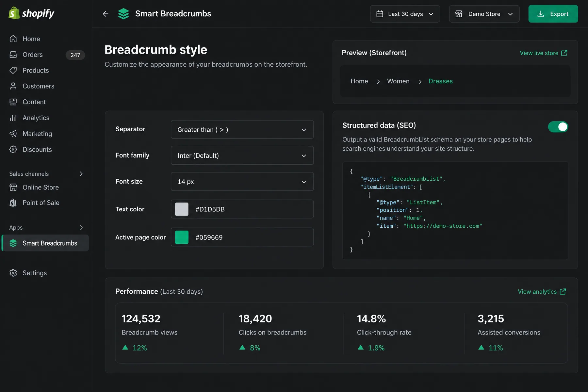
Task: Click the Text color swatch
Action: [182, 209]
